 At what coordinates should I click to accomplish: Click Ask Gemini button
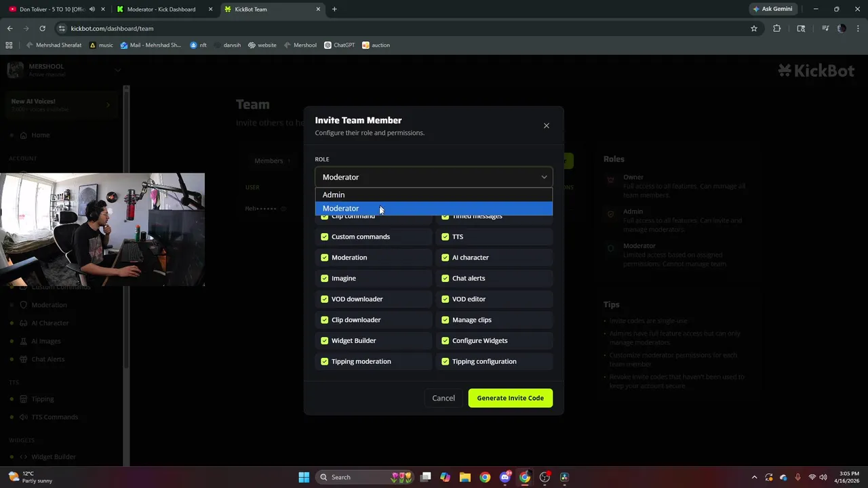pyautogui.click(x=772, y=9)
